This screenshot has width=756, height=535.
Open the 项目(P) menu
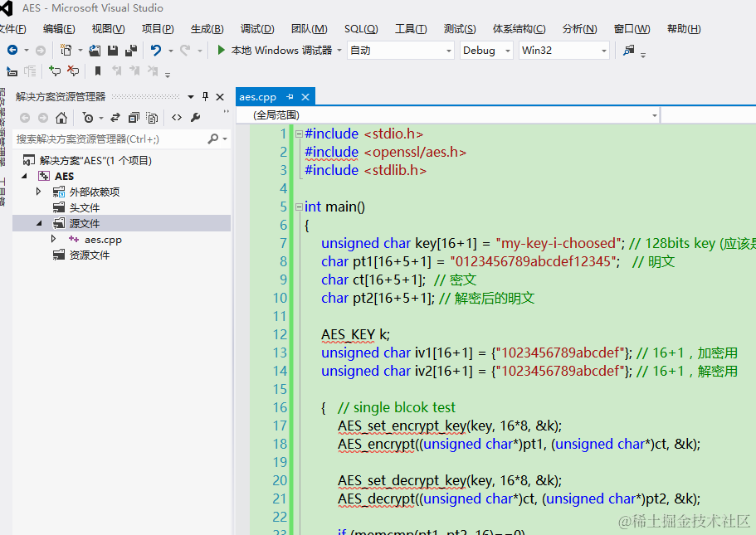(158, 29)
